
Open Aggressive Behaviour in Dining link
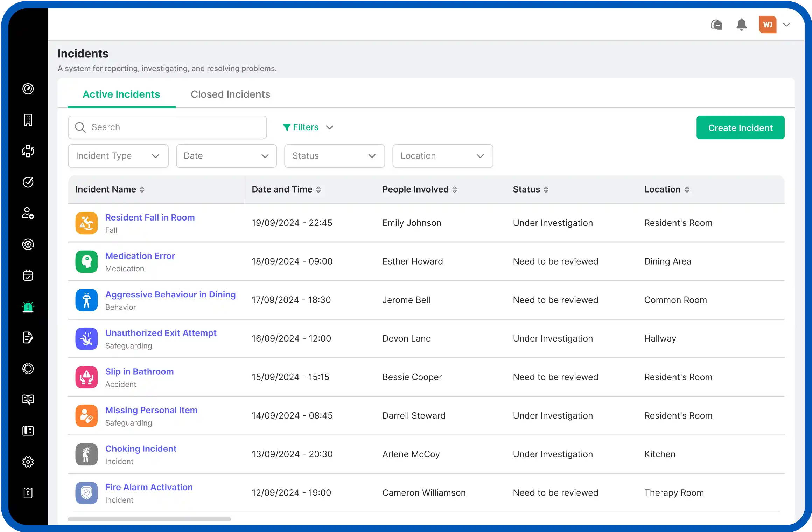[x=170, y=294]
